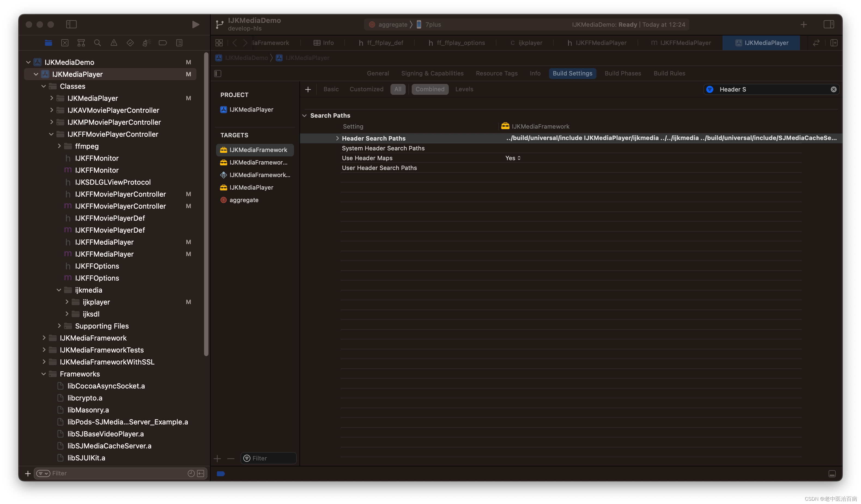861x504 pixels.
Task: Hide the left navigator sidebar
Action: (x=71, y=25)
